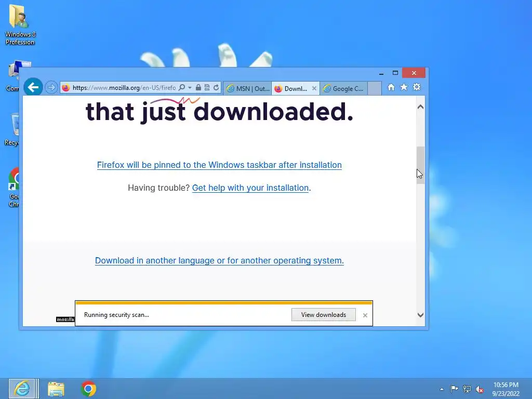Viewport: 532px width, 399px height.
Task: Launch Google Chrome from the taskbar
Action: tap(88, 389)
